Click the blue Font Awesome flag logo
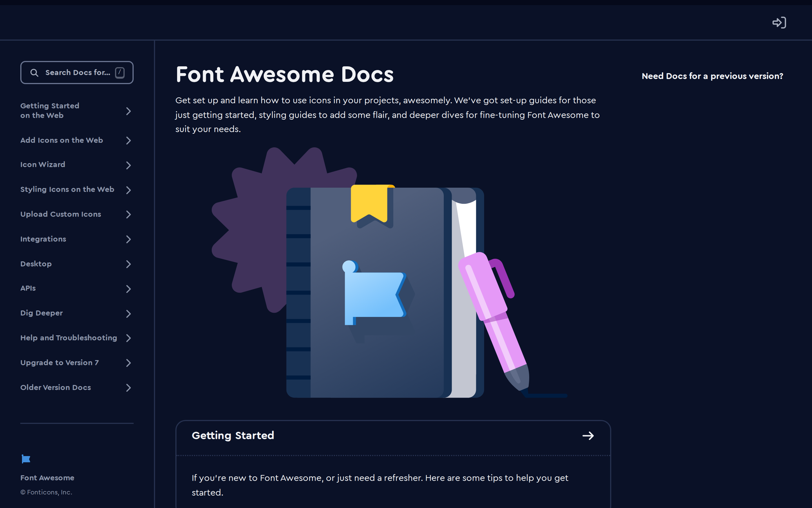The width and height of the screenshot is (812, 508). [x=26, y=459]
